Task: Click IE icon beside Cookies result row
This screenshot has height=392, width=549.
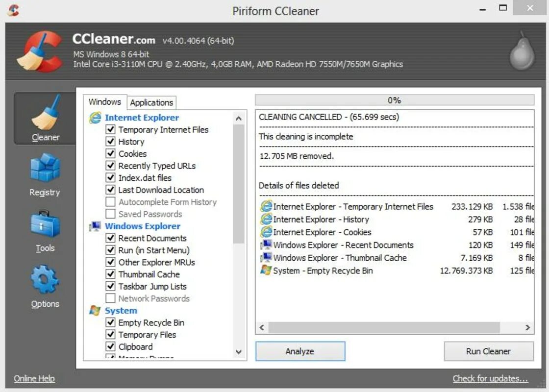Action: click(x=266, y=232)
